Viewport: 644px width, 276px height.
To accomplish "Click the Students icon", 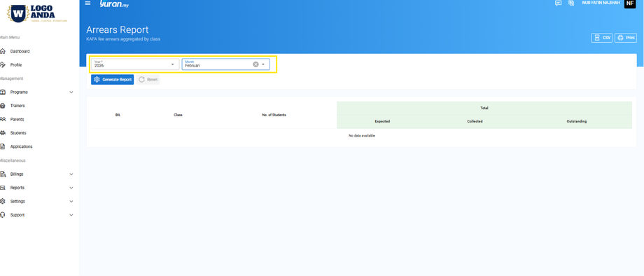I will (x=3, y=132).
